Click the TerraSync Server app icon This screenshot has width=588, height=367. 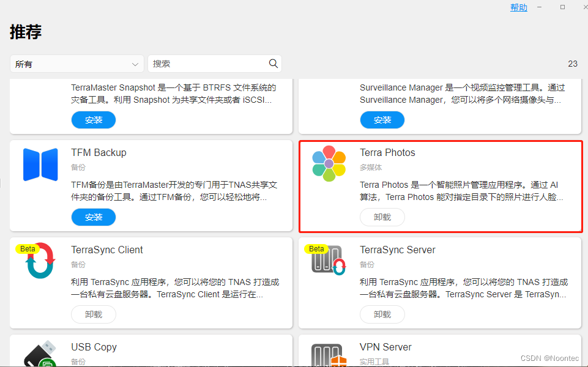point(329,261)
